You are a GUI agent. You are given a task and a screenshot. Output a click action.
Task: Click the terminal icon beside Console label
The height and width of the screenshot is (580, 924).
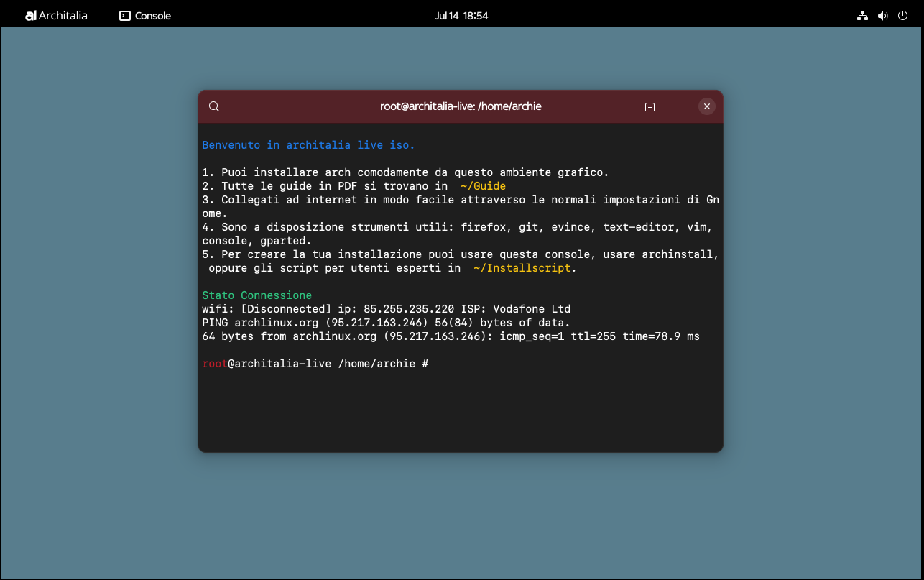point(125,15)
